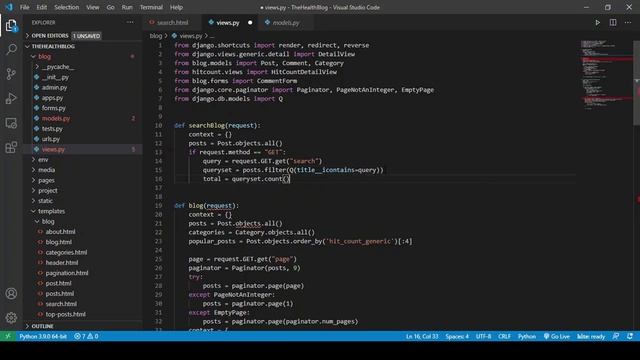
Task: Open the Selection menu
Action: coord(67,7)
